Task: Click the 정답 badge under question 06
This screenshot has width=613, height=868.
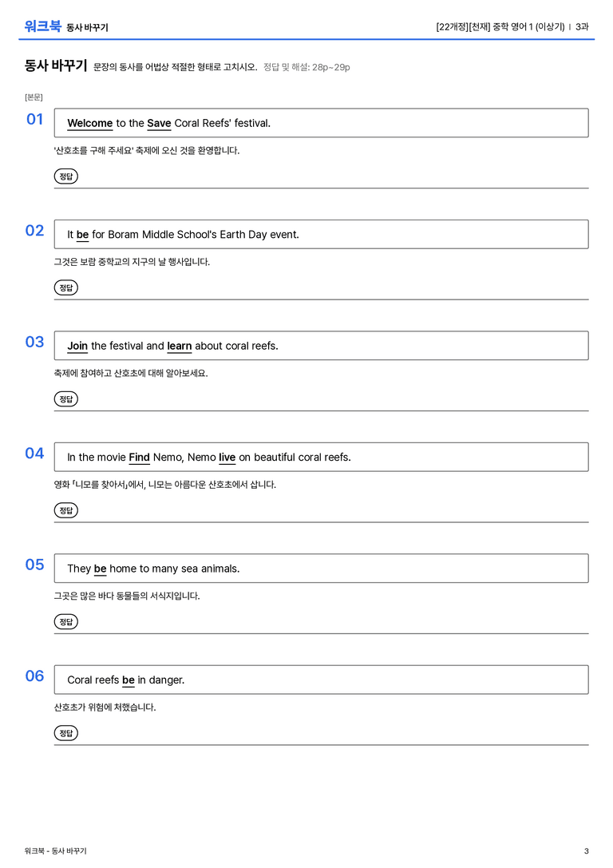Action: pyautogui.click(x=65, y=733)
